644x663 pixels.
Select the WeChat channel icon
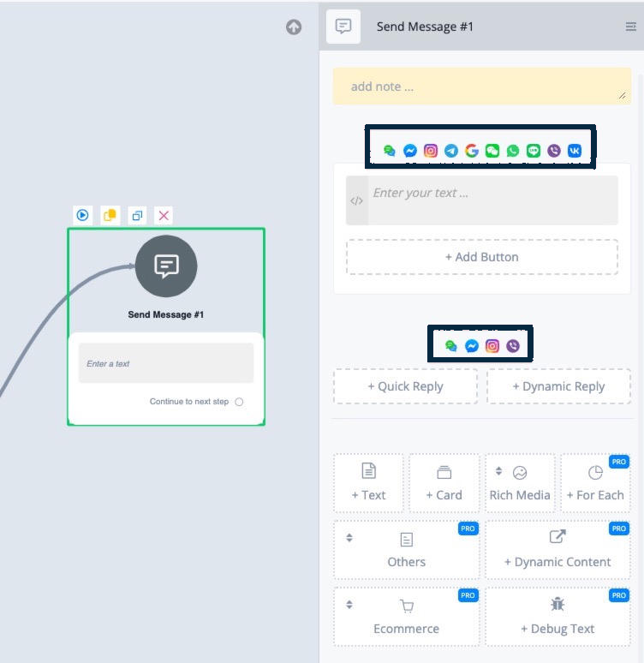pos(492,151)
